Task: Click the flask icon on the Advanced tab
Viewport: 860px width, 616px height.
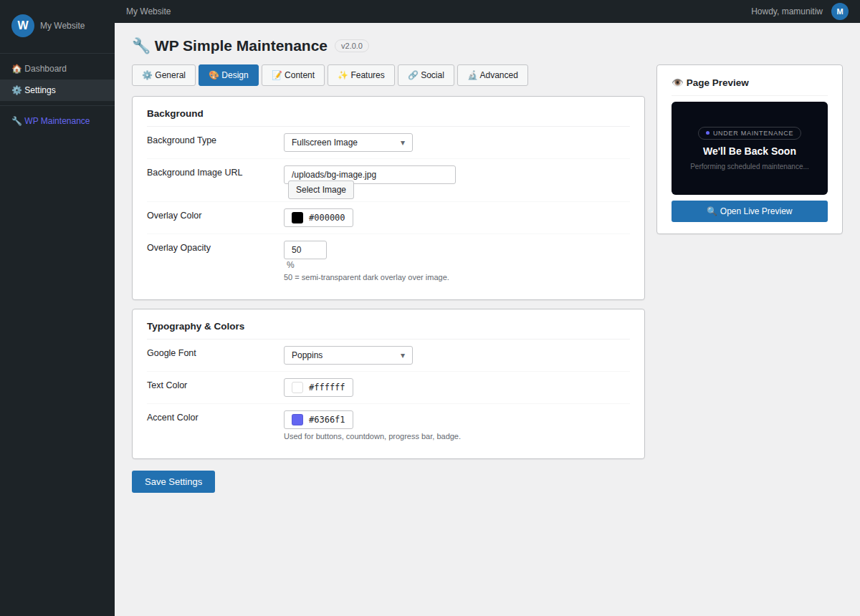Action: [474, 74]
